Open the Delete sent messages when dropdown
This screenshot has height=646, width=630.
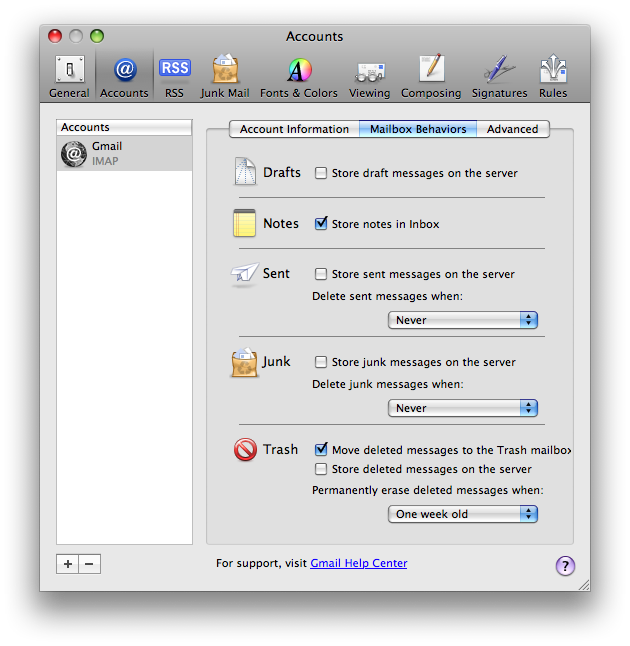[463, 320]
